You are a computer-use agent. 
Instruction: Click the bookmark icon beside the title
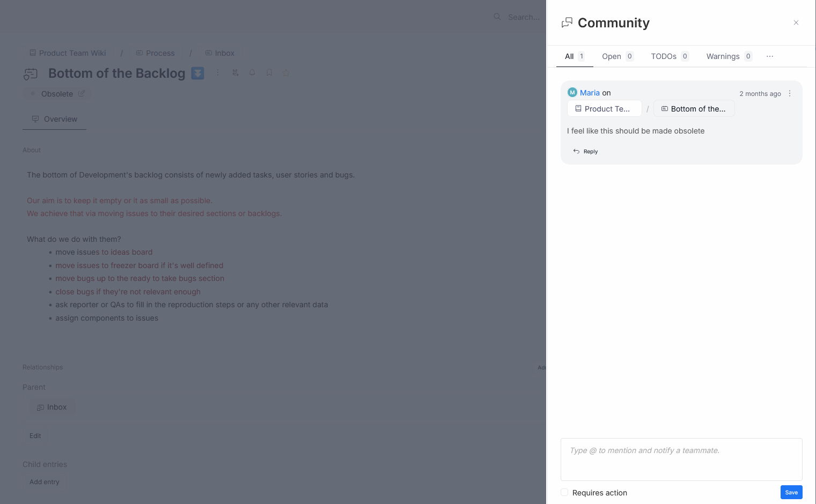click(x=269, y=72)
